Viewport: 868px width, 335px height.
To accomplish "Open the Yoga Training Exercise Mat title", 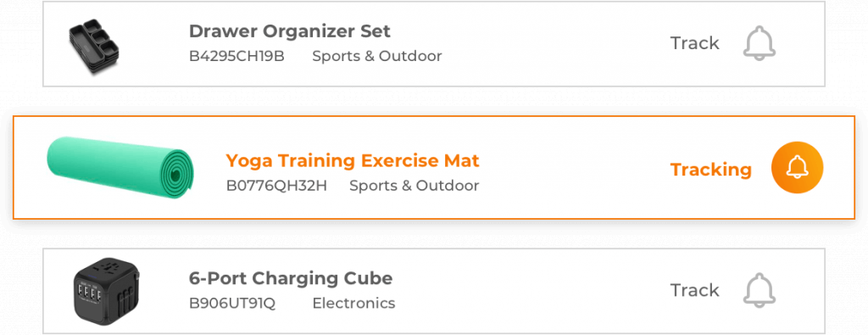I will (353, 160).
